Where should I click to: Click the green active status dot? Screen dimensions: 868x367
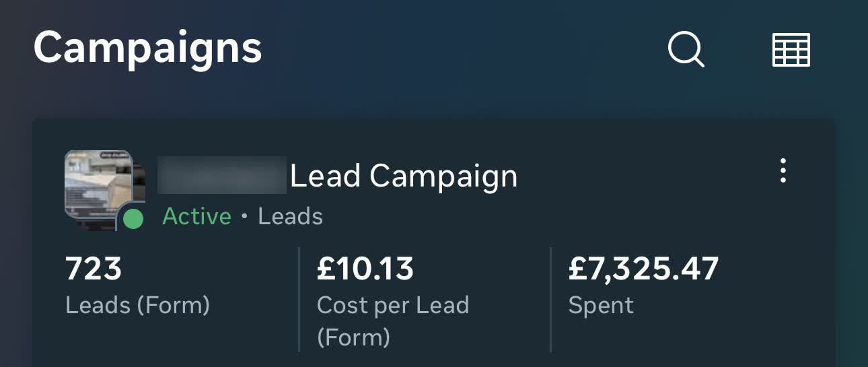(133, 219)
